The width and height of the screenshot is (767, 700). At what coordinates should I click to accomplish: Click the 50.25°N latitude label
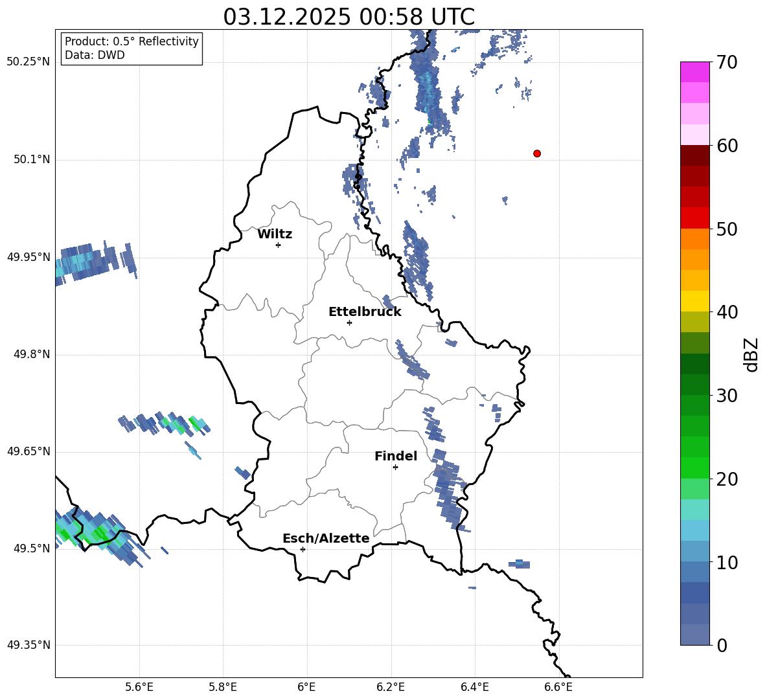[x=29, y=62]
